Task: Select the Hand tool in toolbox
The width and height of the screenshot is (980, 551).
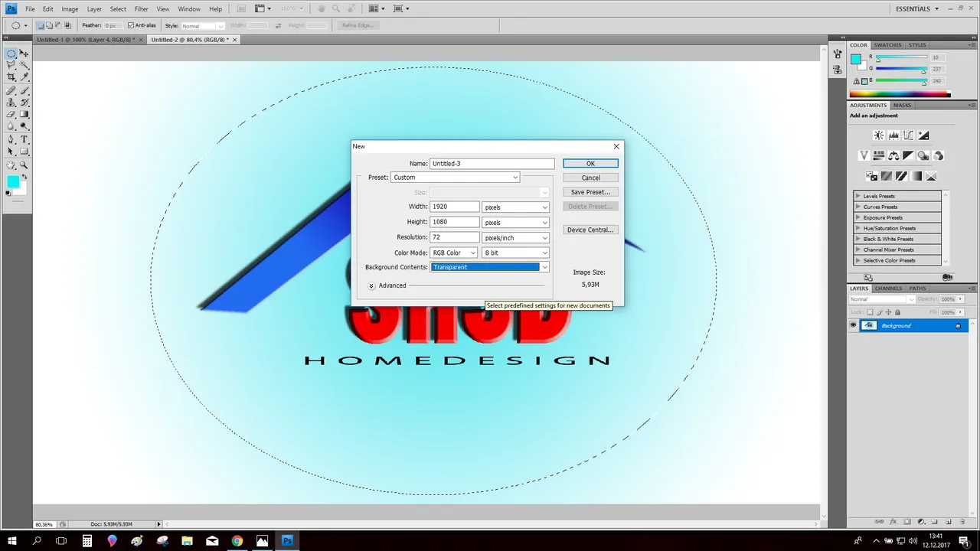Action: 11,165
